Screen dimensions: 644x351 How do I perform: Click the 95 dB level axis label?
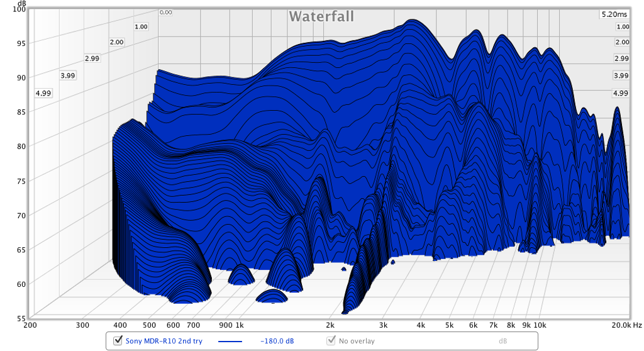pyautogui.click(x=21, y=43)
